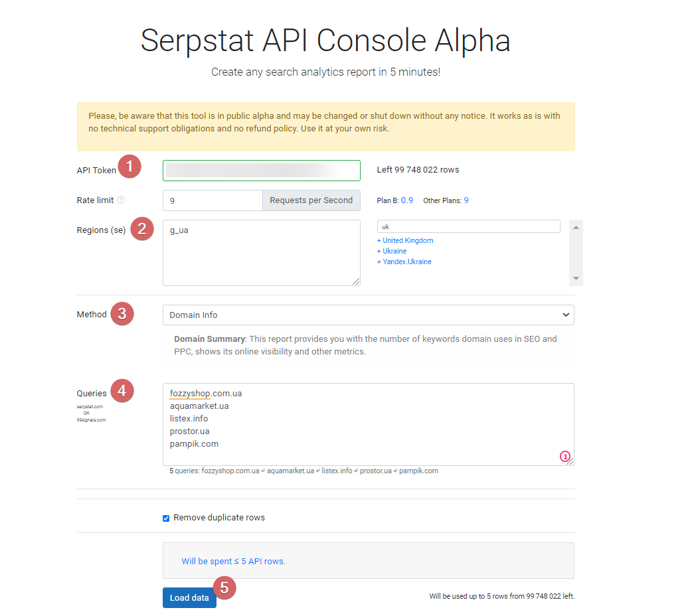Screen dimensions: 694x616
Task: Click the red step 4 badge
Action: (122, 391)
